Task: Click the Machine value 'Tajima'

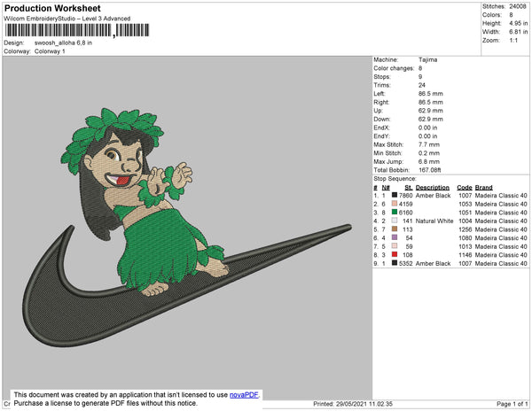Action: (427, 59)
